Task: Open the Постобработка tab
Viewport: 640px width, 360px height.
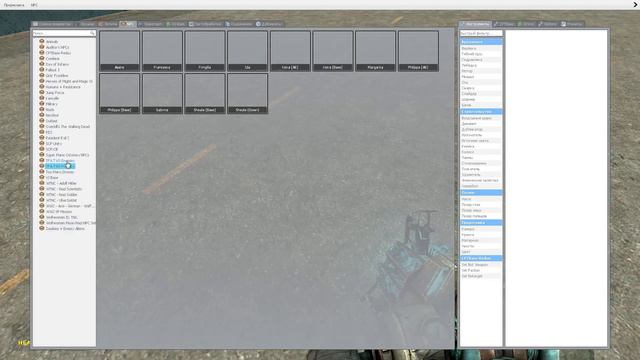Action: [x=205, y=24]
